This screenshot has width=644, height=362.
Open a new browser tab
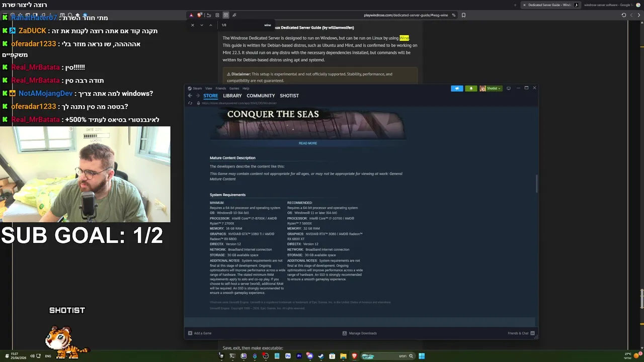click(515, 5)
